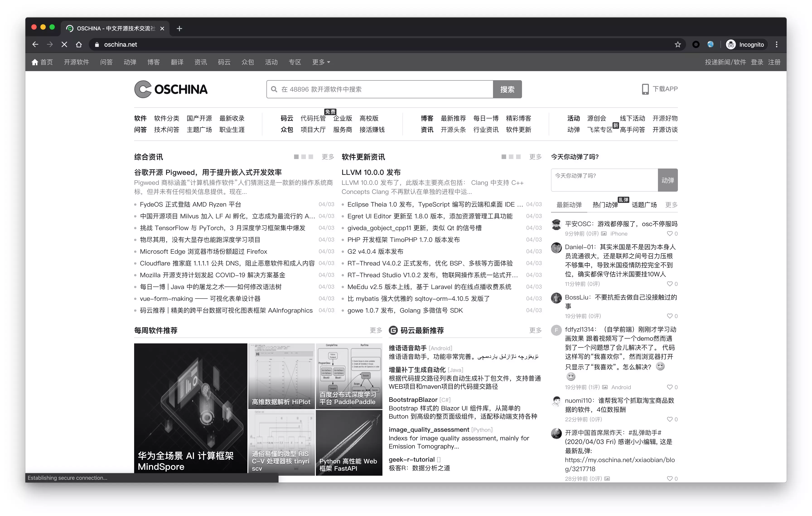Open 平安OSC user avatar
This screenshot has width=812, height=516.
click(x=556, y=224)
